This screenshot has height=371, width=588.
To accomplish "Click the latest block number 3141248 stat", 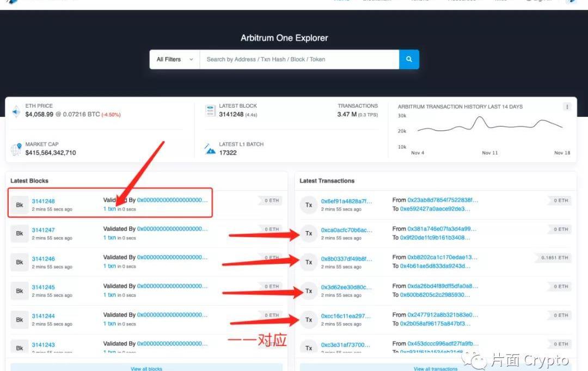I will [231, 114].
